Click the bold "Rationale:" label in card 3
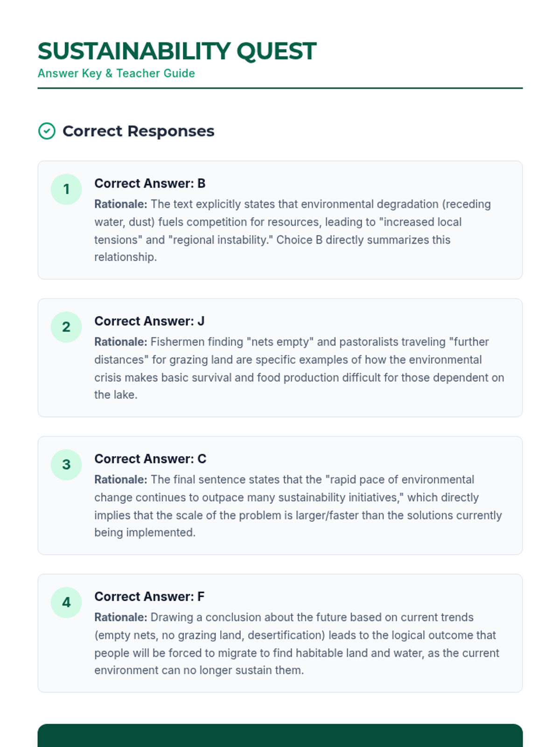The width and height of the screenshot is (560, 747). [121, 479]
